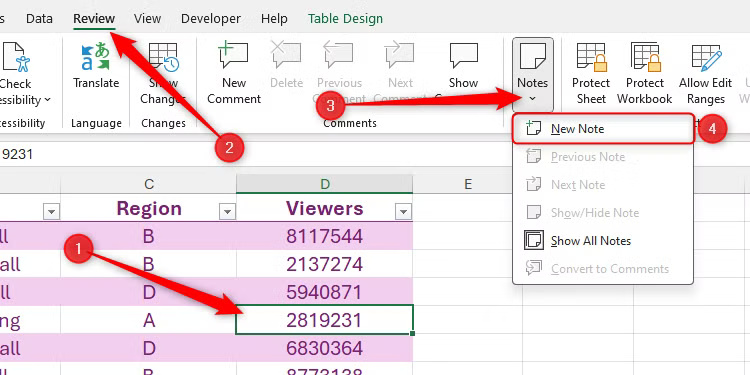Select Region cell A beside 2819231
This screenshot has height=375, width=750.
(149, 320)
